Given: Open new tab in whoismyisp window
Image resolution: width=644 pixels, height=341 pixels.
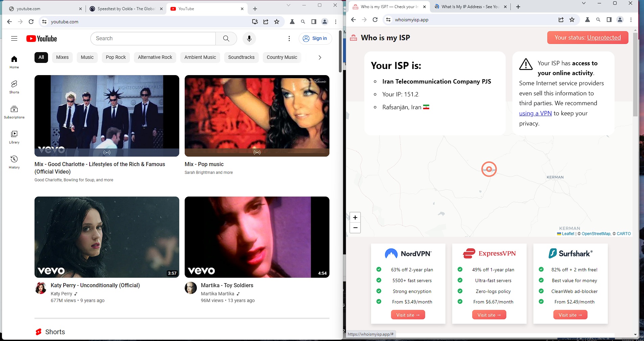Looking at the screenshot, I should [518, 7].
